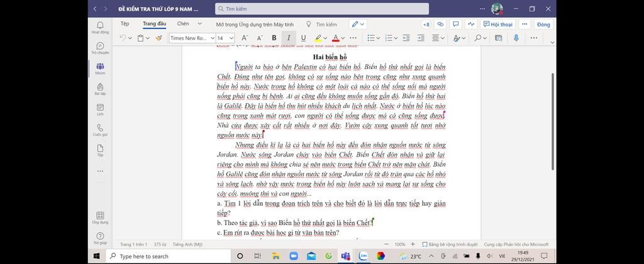Start Dictate with the microphone icon

click(x=516, y=38)
